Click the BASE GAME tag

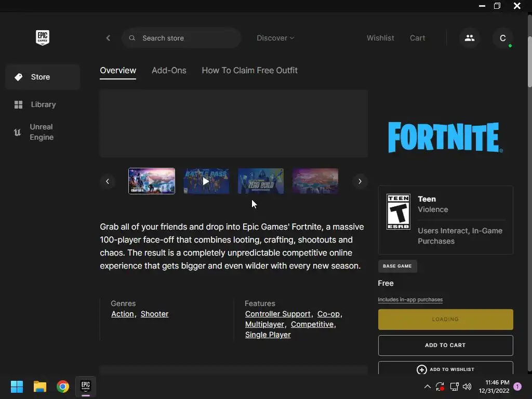tap(397, 267)
